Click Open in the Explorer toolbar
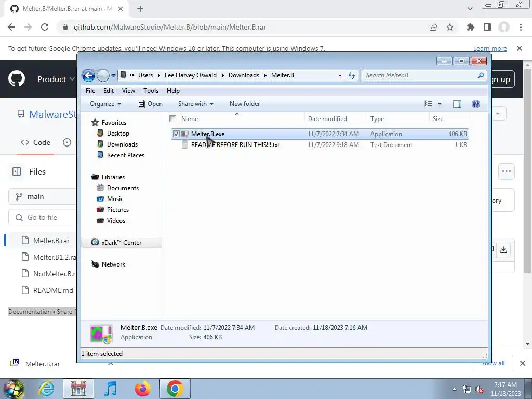This screenshot has width=532, height=399. (150, 104)
